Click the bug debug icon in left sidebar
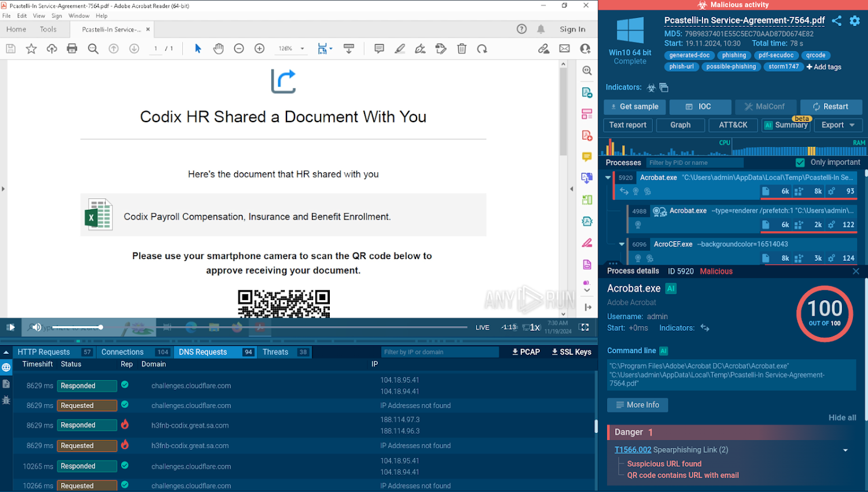Screen dimensions: 868x492 click(x=6, y=399)
